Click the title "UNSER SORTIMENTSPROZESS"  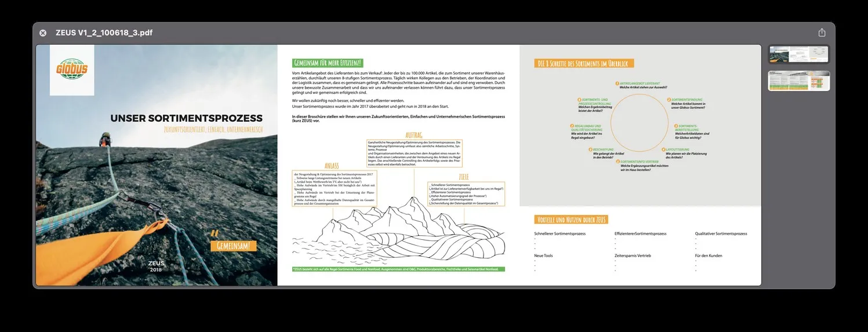[186, 118]
